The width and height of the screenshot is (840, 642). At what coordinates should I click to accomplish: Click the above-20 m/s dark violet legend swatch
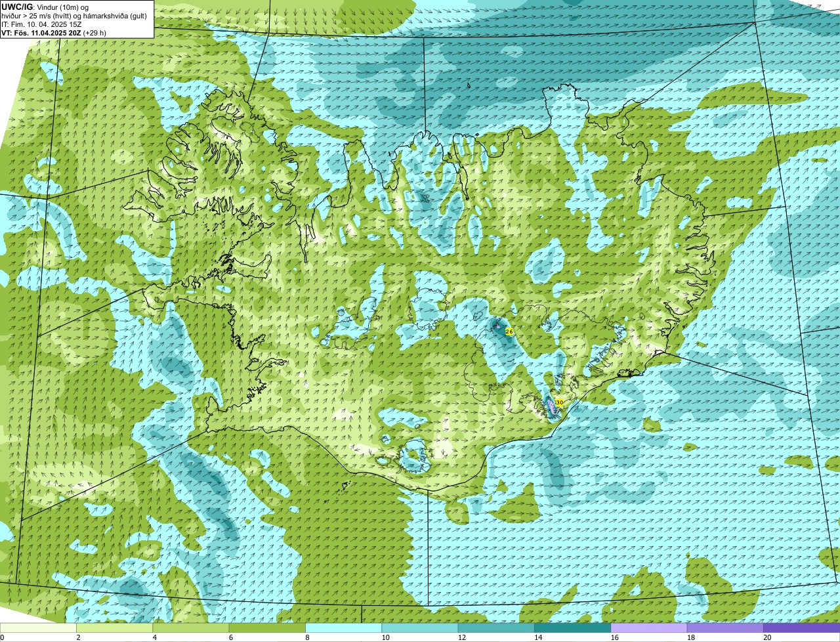(801, 628)
